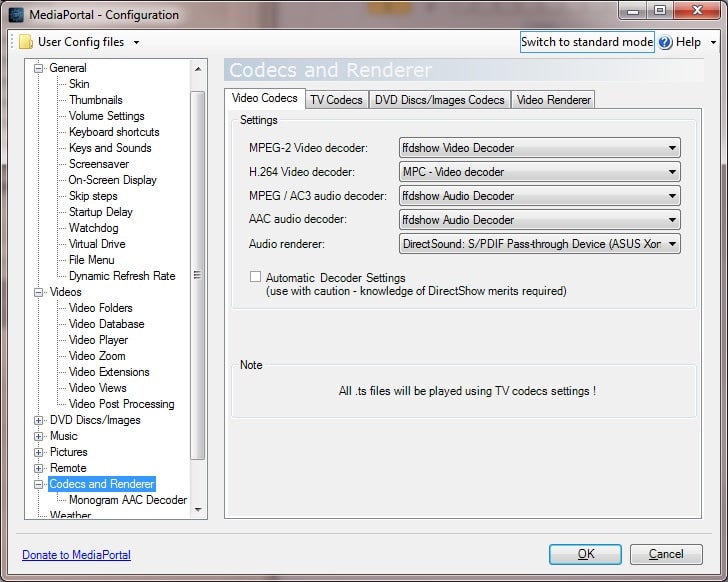Open the User Config files dropdown arrow
The height and width of the screenshot is (582, 728).
coord(136,43)
